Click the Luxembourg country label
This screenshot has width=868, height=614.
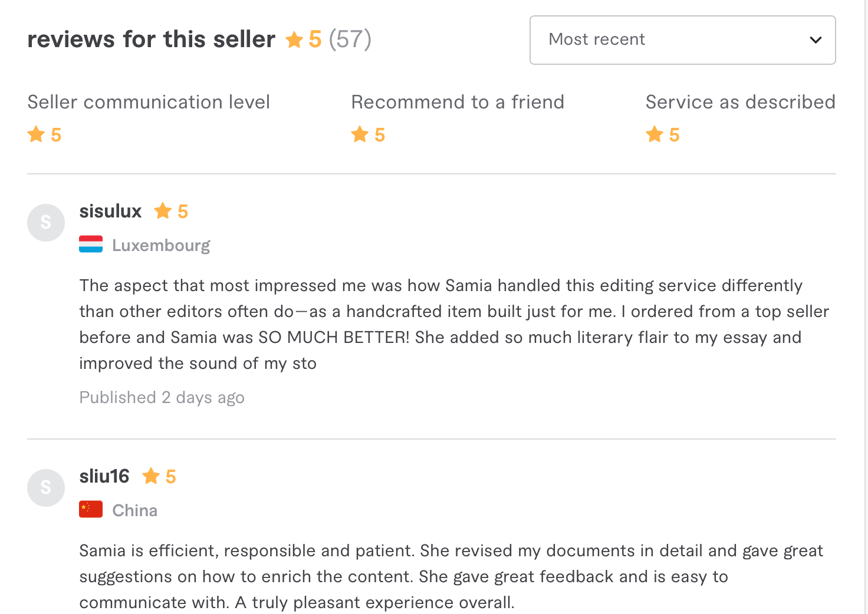161,245
